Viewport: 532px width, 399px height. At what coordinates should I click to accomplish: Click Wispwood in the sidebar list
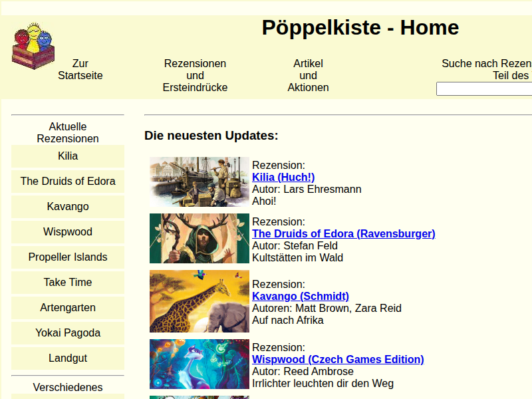[x=68, y=232]
